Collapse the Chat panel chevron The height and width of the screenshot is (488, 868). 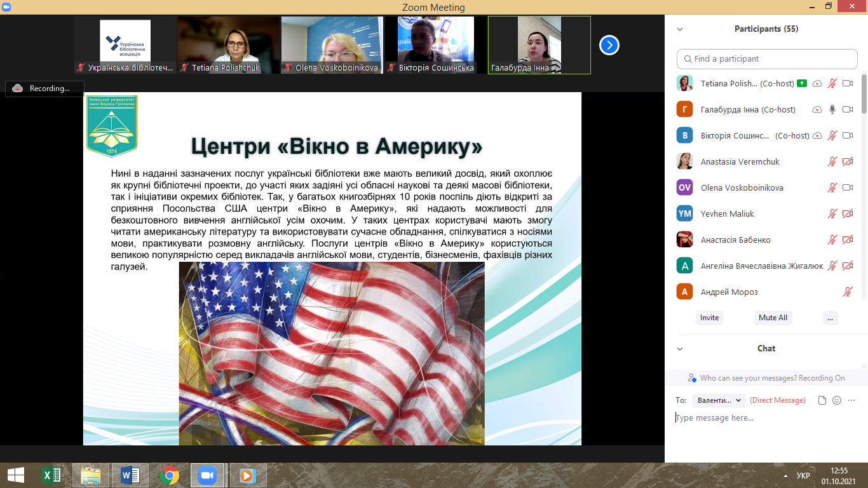click(x=680, y=349)
